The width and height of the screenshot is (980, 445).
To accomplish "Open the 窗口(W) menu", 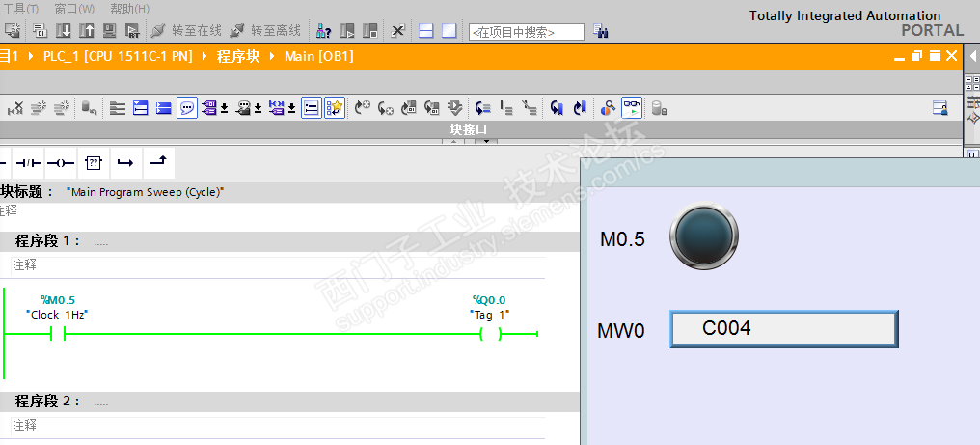I will tap(74, 10).
